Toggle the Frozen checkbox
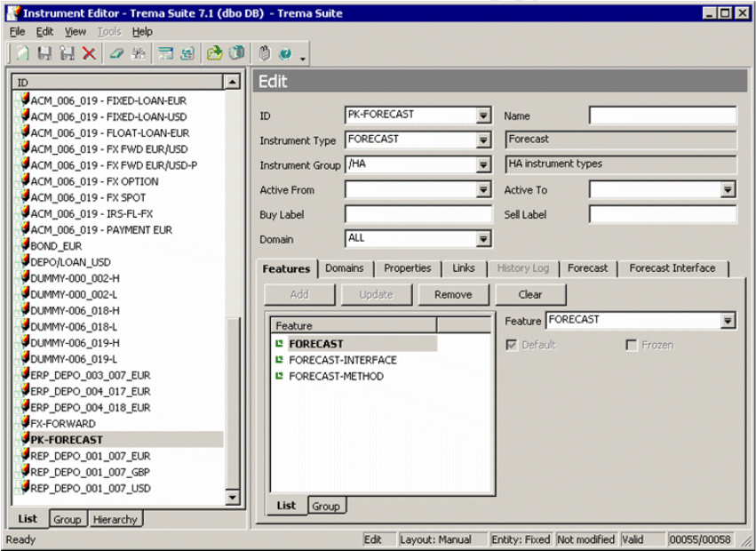 (632, 345)
